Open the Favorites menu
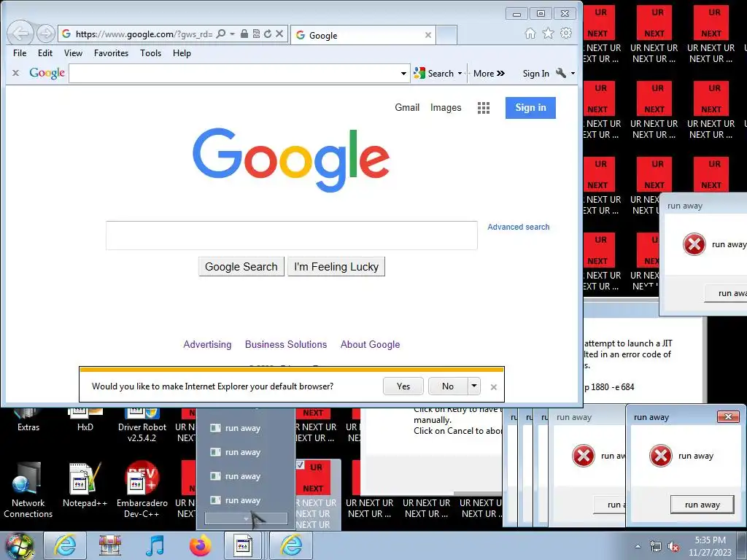Viewport: 747px width, 560px height. pyautogui.click(x=111, y=52)
